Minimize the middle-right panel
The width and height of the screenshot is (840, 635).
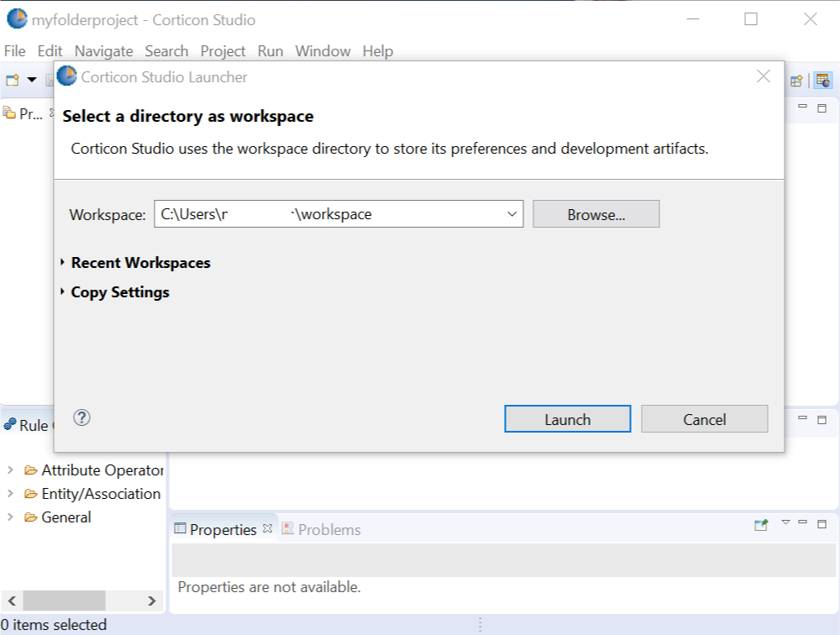pos(802,417)
